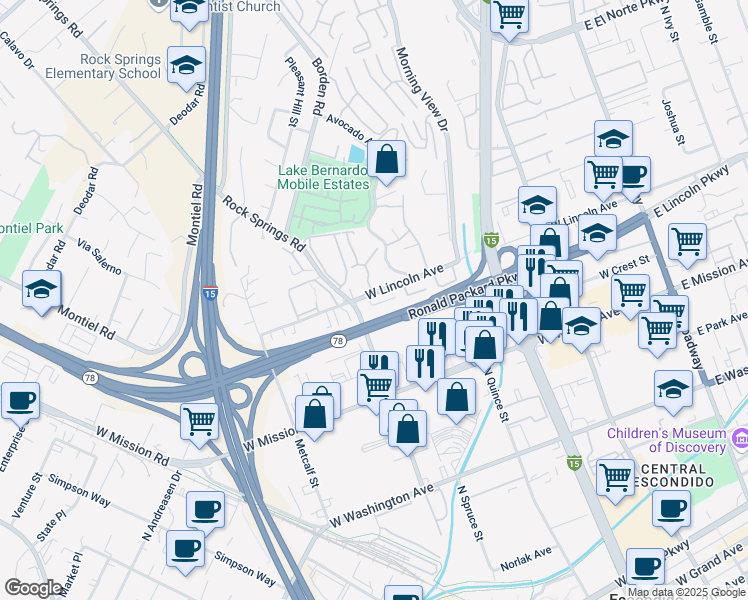748x600 pixels.
Task: Click the school marker on Montiel Rd
Action: (42, 291)
